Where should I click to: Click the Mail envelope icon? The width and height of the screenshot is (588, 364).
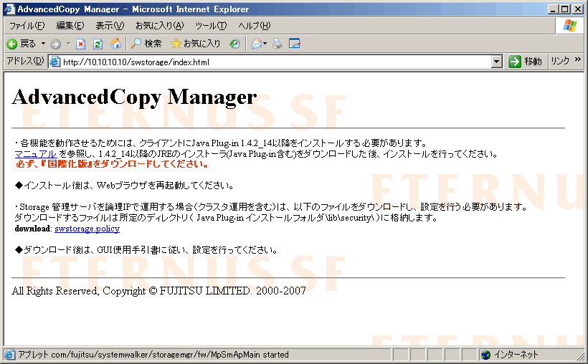[x=257, y=44]
